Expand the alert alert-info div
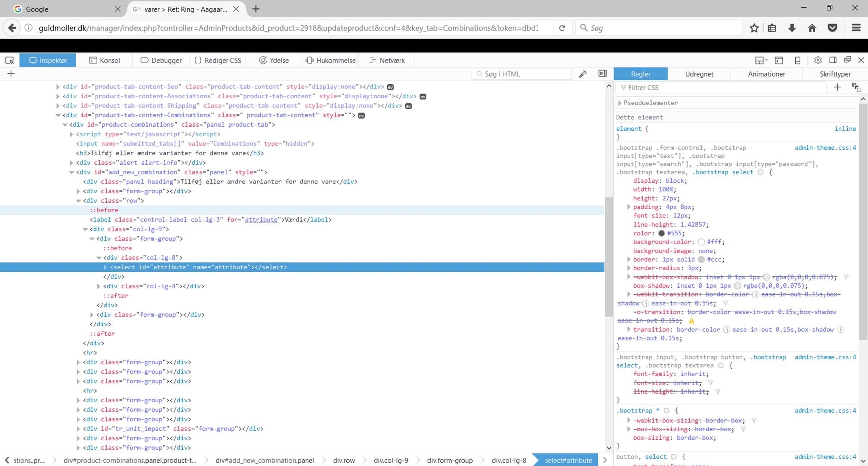The width and height of the screenshot is (868, 466). point(71,163)
